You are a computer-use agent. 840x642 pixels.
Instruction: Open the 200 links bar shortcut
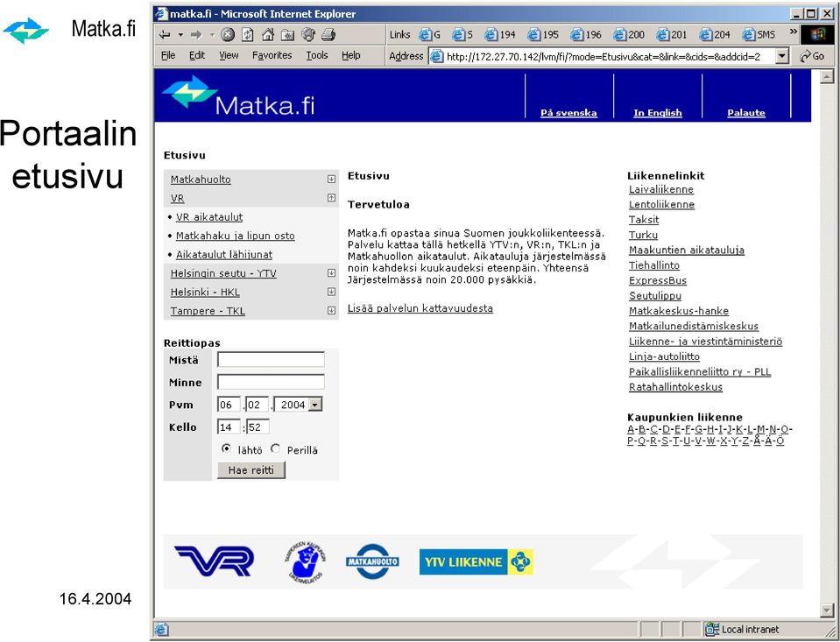629,35
